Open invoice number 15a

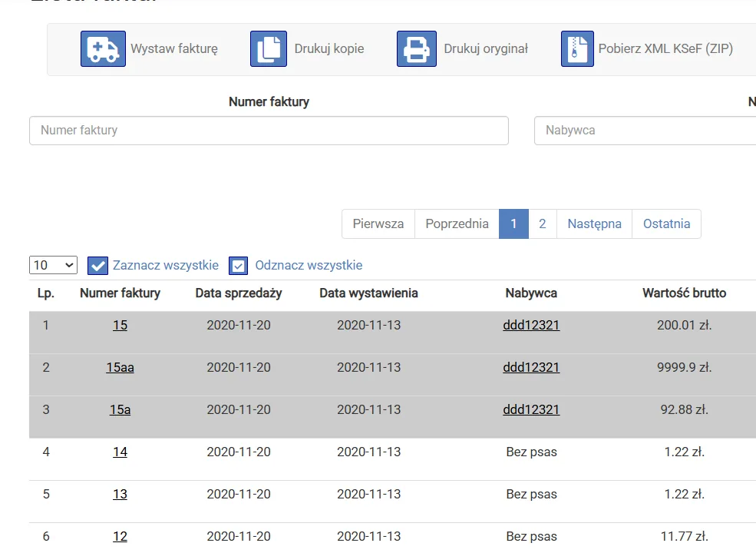[120, 409]
